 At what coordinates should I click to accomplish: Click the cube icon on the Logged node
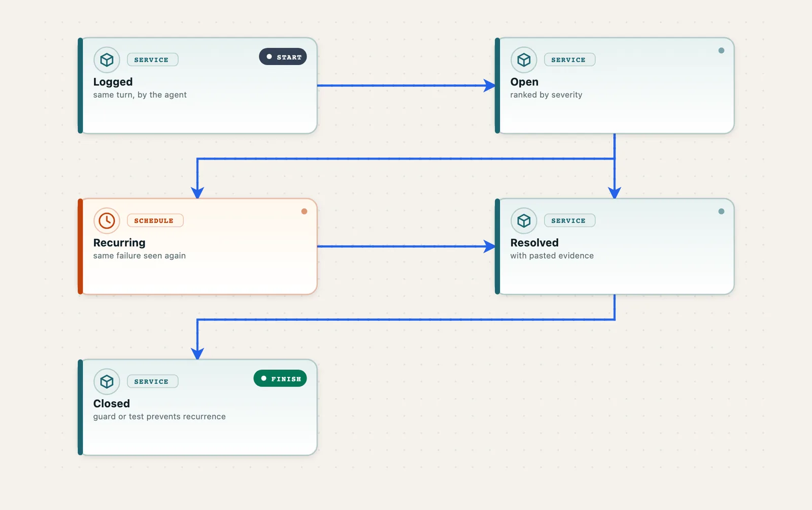107,60
